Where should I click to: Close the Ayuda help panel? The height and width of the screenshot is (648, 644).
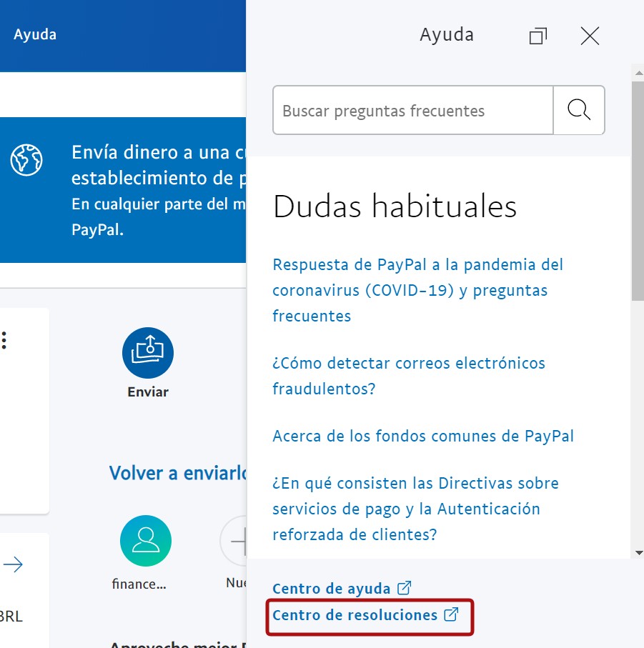590,36
